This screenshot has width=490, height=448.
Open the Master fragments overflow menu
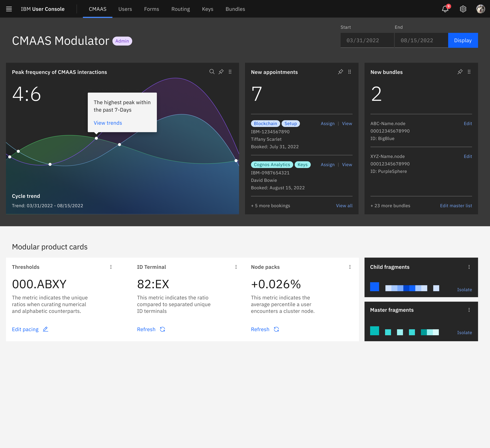[469, 310]
